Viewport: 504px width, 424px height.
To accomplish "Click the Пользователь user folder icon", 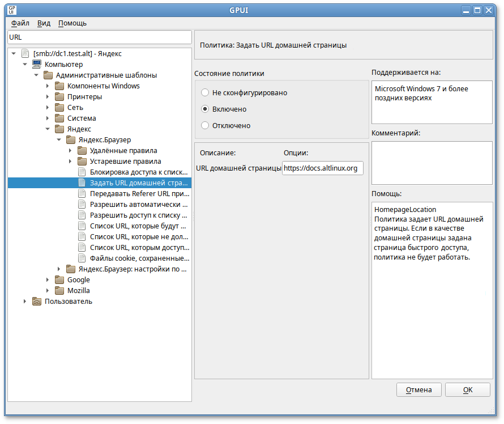I will coord(37,302).
